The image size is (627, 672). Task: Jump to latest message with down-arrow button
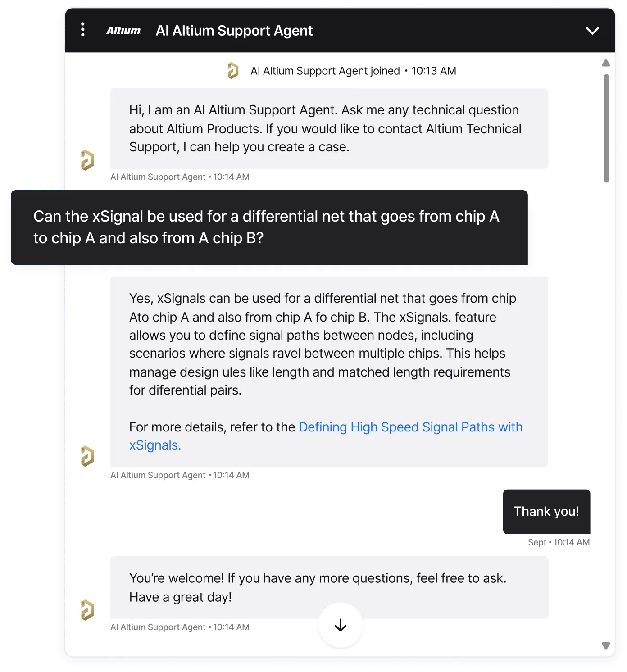point(341,625)
